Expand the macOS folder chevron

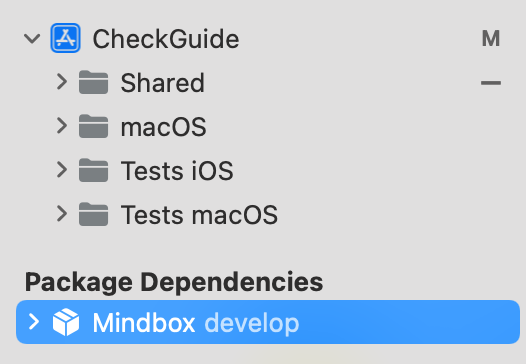tap(62, 125)
